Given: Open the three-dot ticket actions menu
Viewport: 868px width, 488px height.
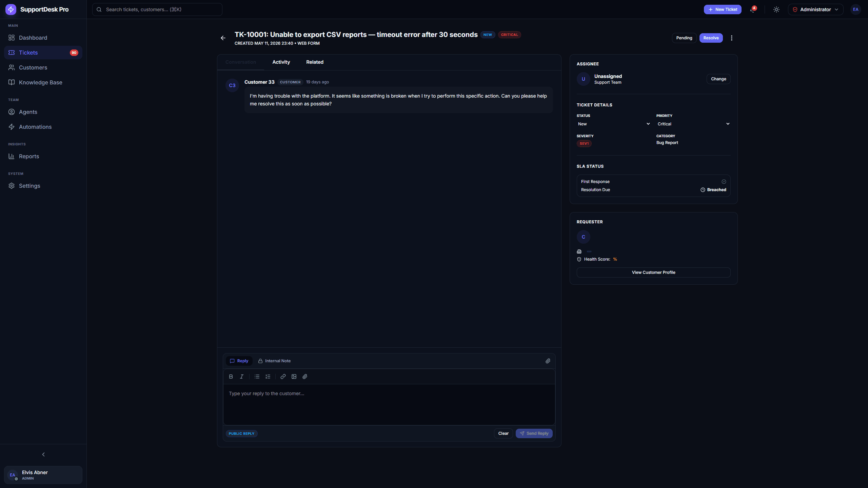Looking at the screenshot, I should (x=732, y=38).
